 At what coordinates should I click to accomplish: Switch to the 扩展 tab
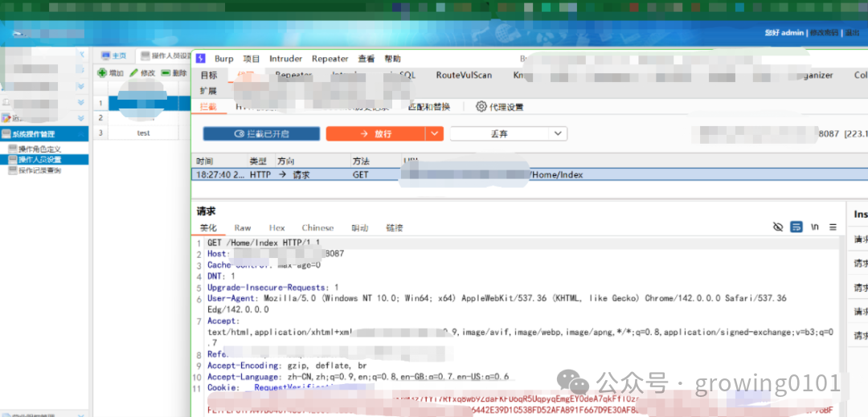coord(209,91)
